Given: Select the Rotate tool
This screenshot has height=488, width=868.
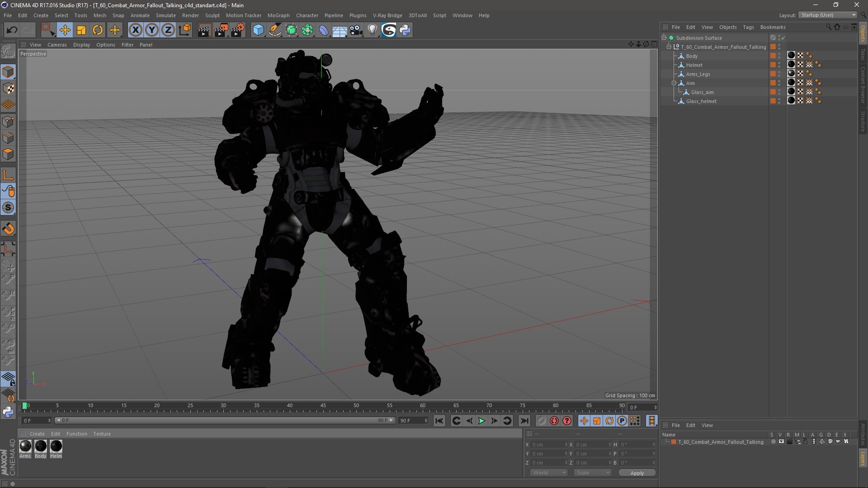Looking at the screenshot, I should (x=98, y=30).
